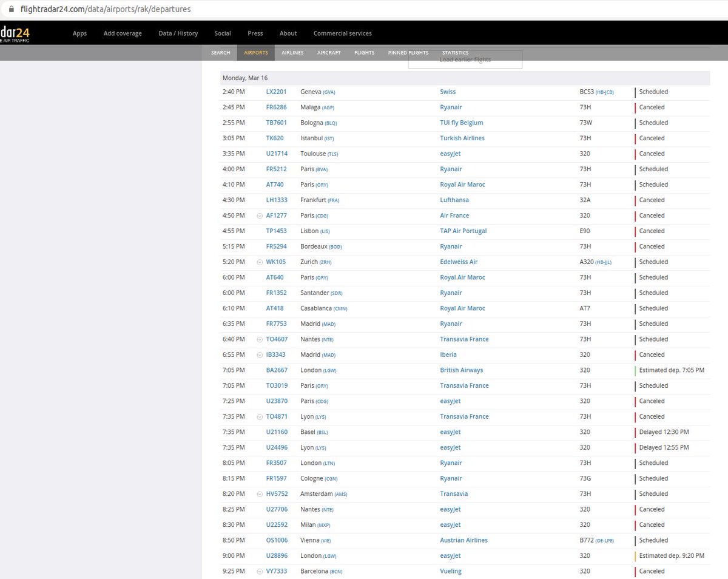Expand the TO4607 flight row chevron
Screen dimensions: 728x579
pyautogui.click(x=260, y=339)
